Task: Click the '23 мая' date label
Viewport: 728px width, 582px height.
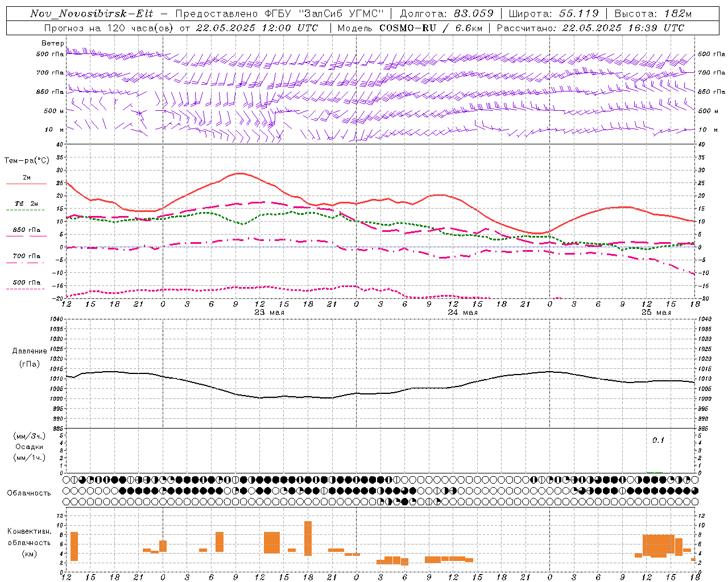Action: point(269,312)
